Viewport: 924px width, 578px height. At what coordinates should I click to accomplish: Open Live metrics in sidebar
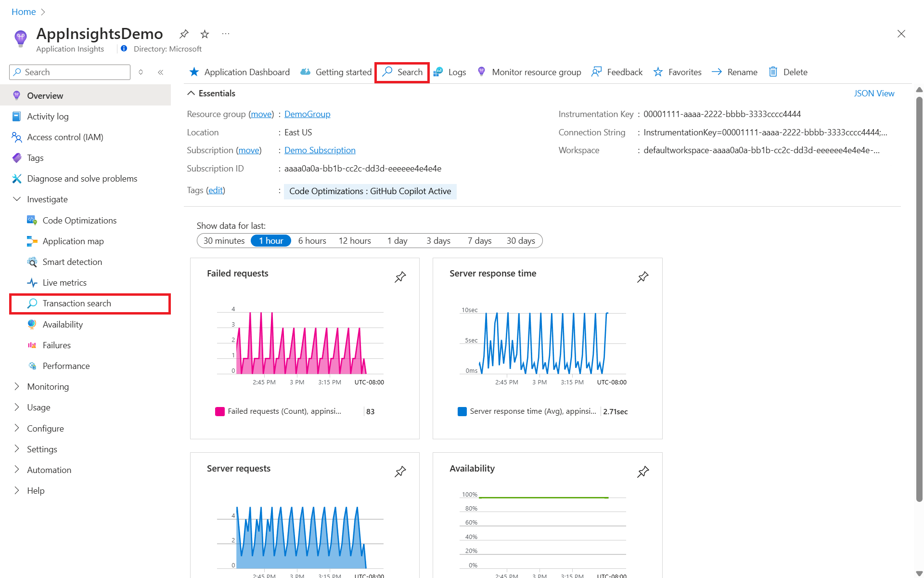click(x=64, y=283)
